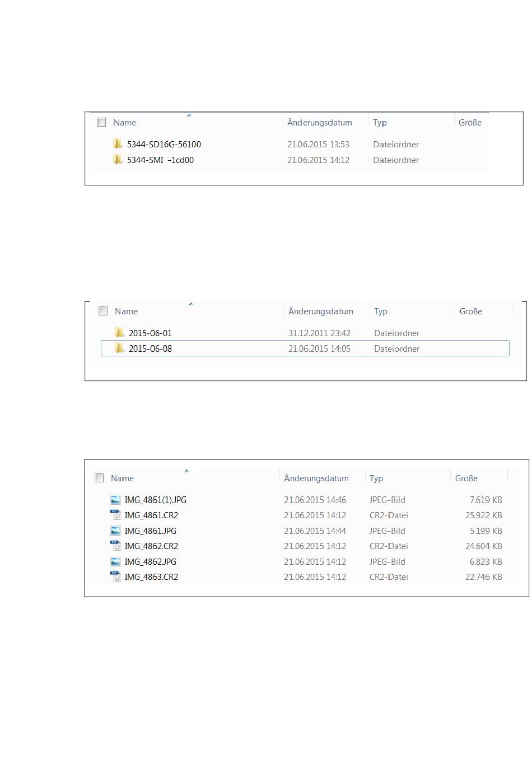
Task: Click the folder icon of 5344-SD16G-56100
Action: 118,144
